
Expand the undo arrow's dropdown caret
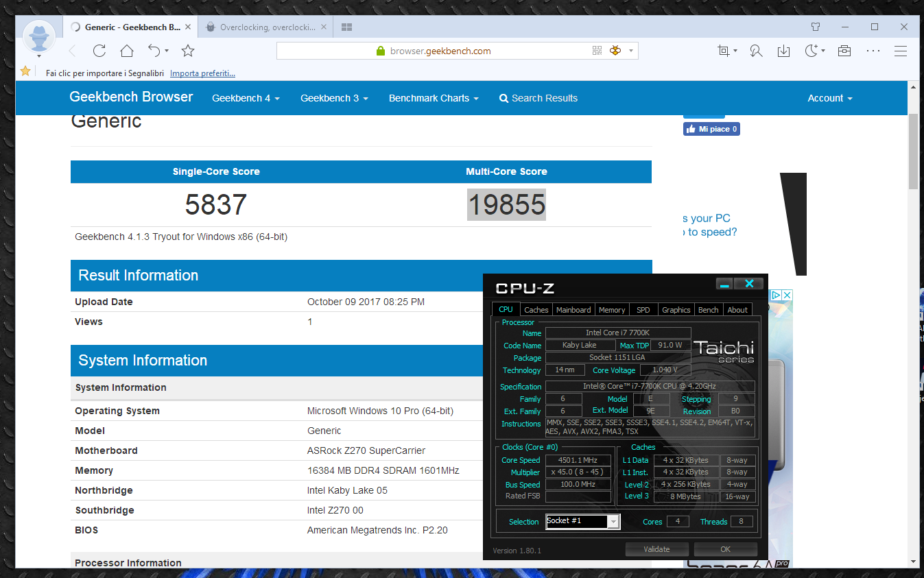pos(167,51)
